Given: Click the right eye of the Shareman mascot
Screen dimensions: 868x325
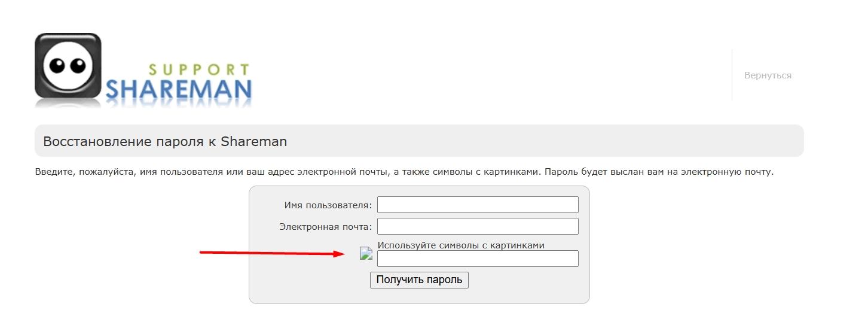Looking at the screenshot, I should (x=77, y=65).
